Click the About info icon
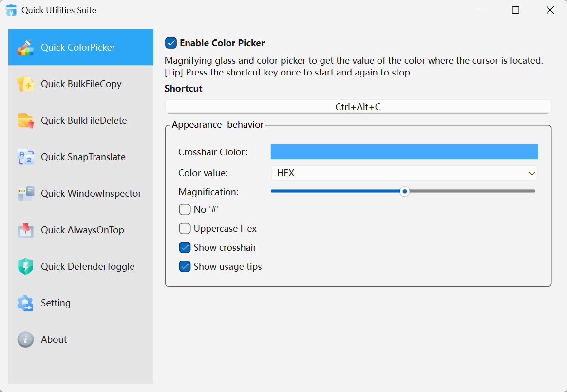 25,339
